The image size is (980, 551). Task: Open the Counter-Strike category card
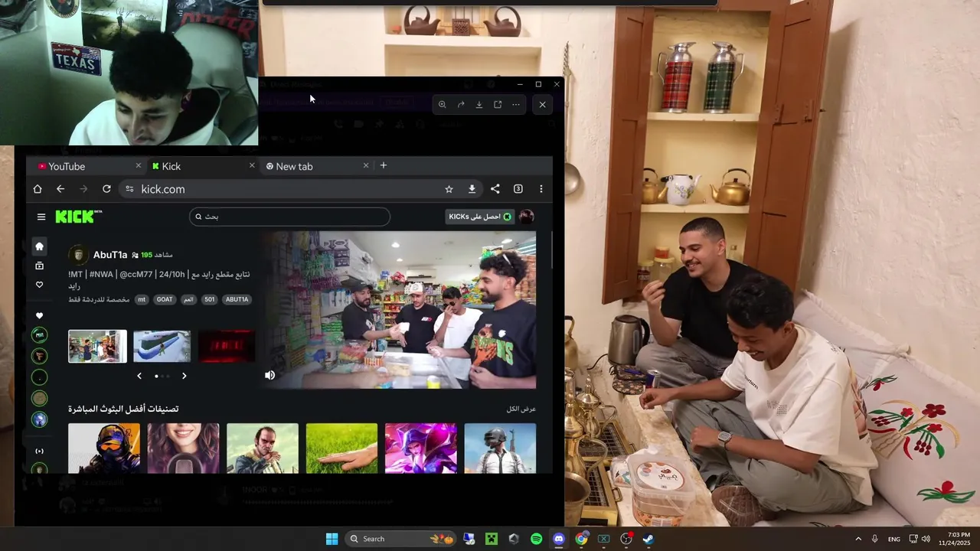(x=104, y=448)
